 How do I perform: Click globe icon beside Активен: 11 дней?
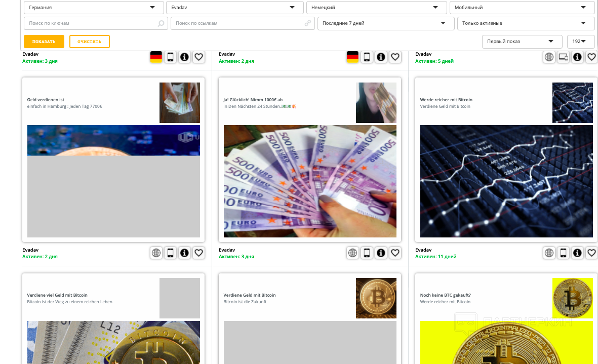pos(549,253)
